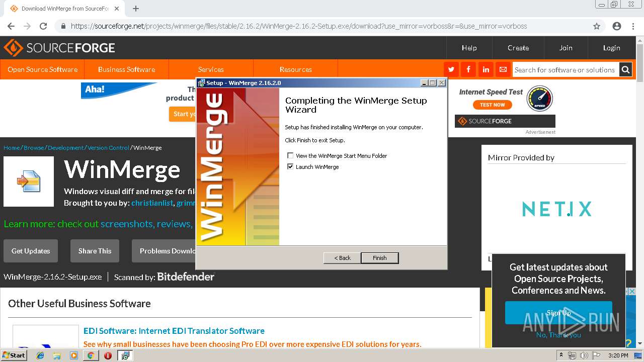Image resolution: width=644 pixels, height=362 pixels.
Task: Click the Login link
Action: coord(612,48)
